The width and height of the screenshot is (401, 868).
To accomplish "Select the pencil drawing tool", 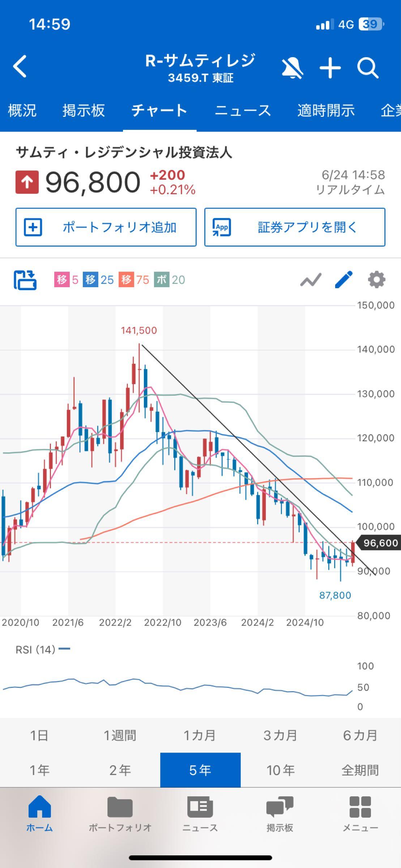I will [344, 280].
